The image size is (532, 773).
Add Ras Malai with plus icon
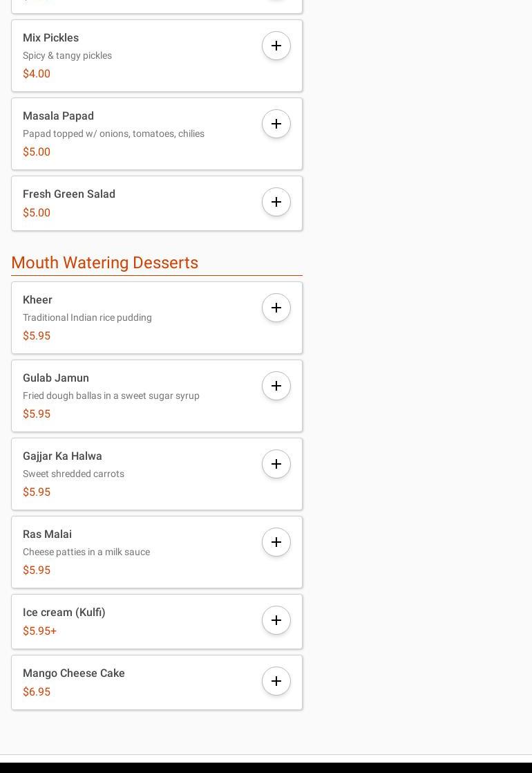pos(276,543)
